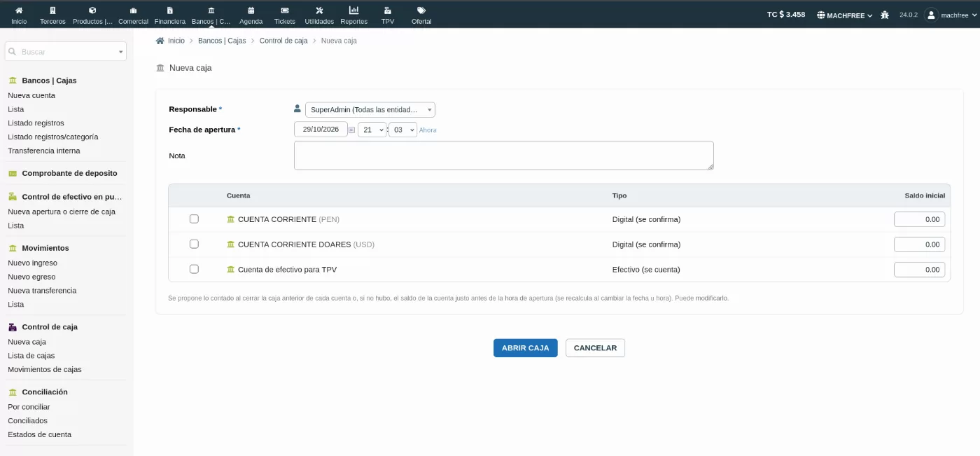Screen dimensions: 980x456
Task: Click the Fecha de apertura date field
Action: (x=321, y=130)
